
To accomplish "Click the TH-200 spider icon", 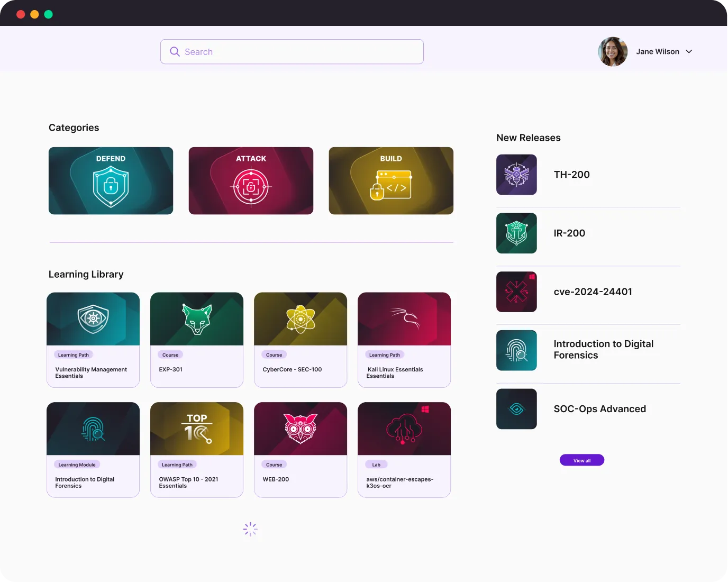I will pos(516,175).
